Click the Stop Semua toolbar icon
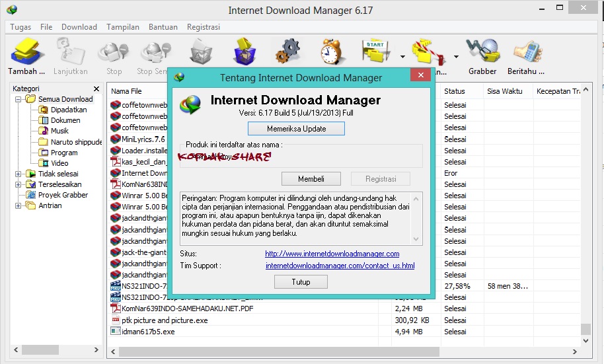 point(155,52)
